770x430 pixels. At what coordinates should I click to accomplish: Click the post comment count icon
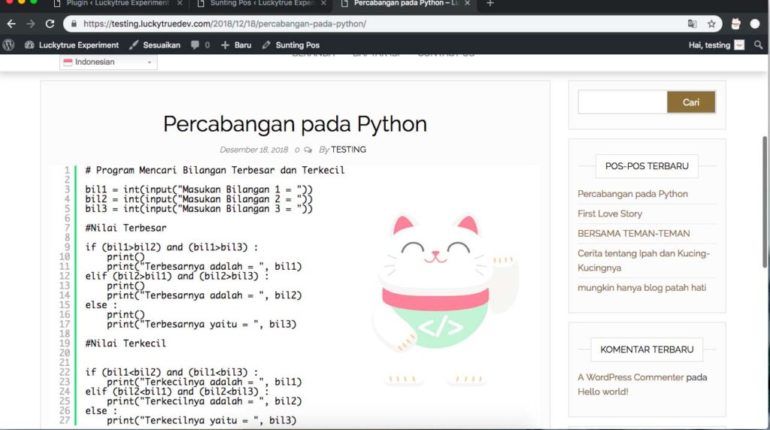pyautogui.click(x=307, y=149)
